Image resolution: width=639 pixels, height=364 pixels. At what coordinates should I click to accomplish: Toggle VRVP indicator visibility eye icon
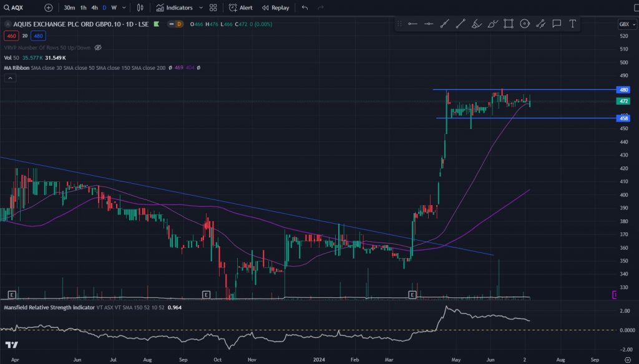pyautogui.click(x=98, y=47)
